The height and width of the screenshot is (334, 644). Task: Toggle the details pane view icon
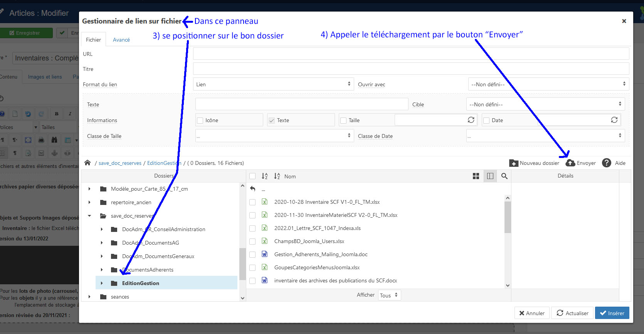click(x=490, y=176)
